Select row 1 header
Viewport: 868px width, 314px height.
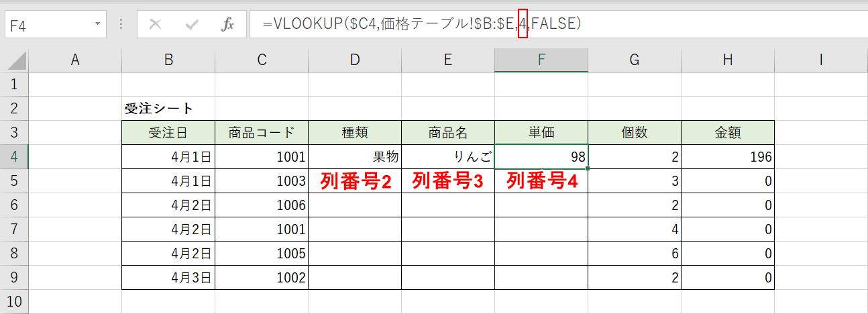click(14, 84)
